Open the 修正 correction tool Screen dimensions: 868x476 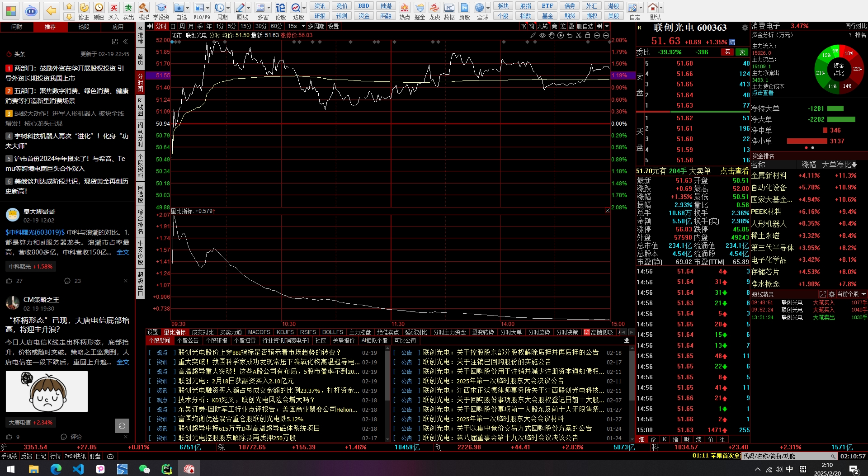point(84,11)
